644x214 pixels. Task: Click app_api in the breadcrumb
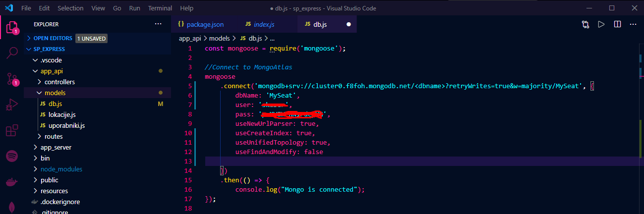click(191, 38)
